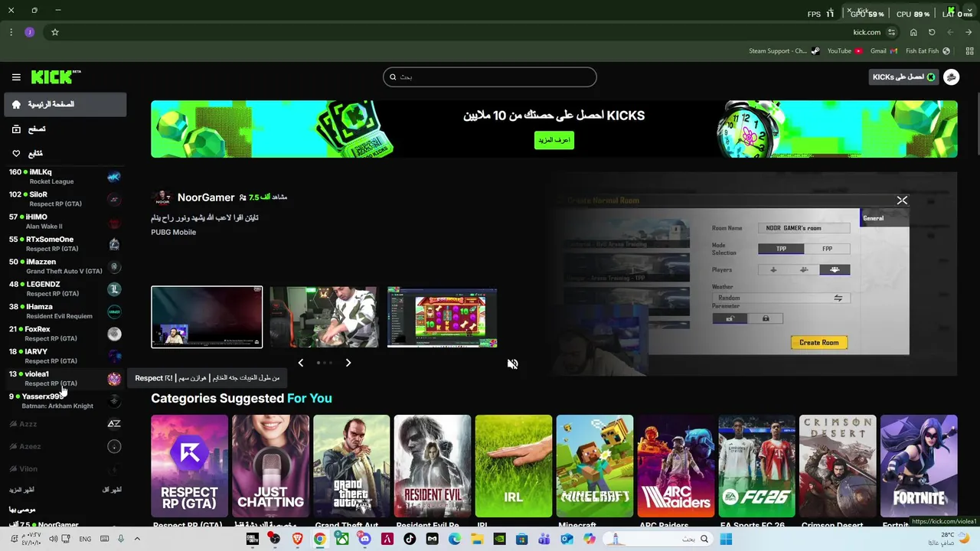
Task: Open Crimson Desert category card
Action: tap(838, 466)
